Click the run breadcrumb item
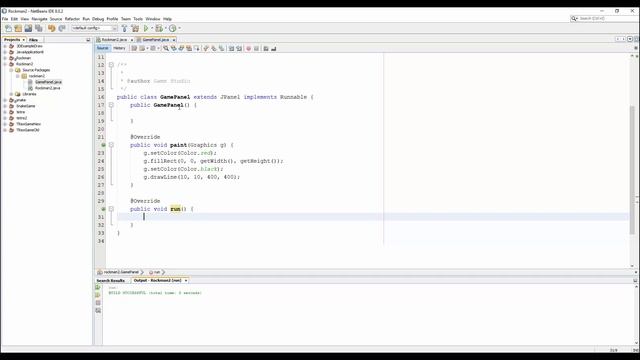The width and height of the screenshot is (640, 360). tap(155, 272)
